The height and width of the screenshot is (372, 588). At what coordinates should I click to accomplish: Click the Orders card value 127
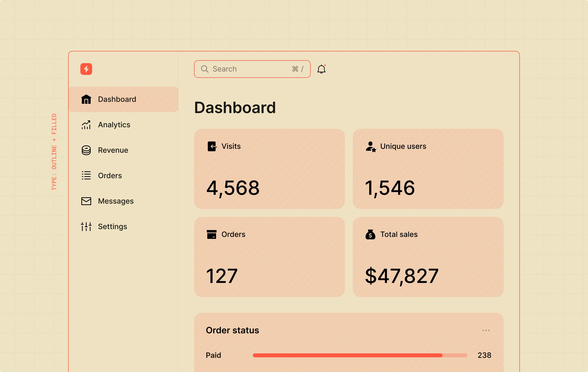pyautogui.click(x=222, y=276)
